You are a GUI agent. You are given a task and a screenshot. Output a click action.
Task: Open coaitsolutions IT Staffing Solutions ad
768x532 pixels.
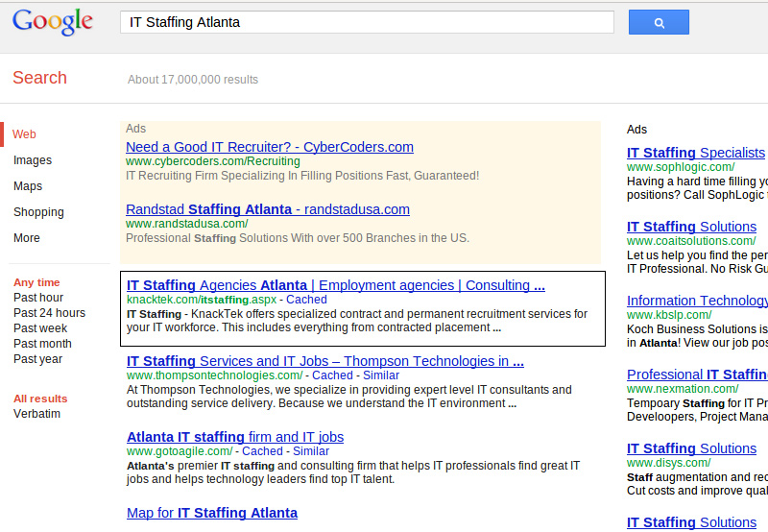click(x=691, y=227)
